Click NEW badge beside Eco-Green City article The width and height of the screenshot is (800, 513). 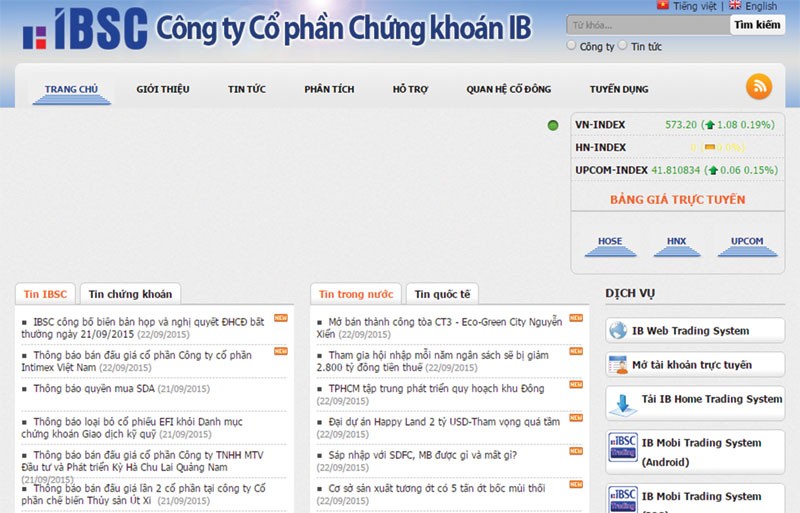pyautogui.click(x=576, y=318)
